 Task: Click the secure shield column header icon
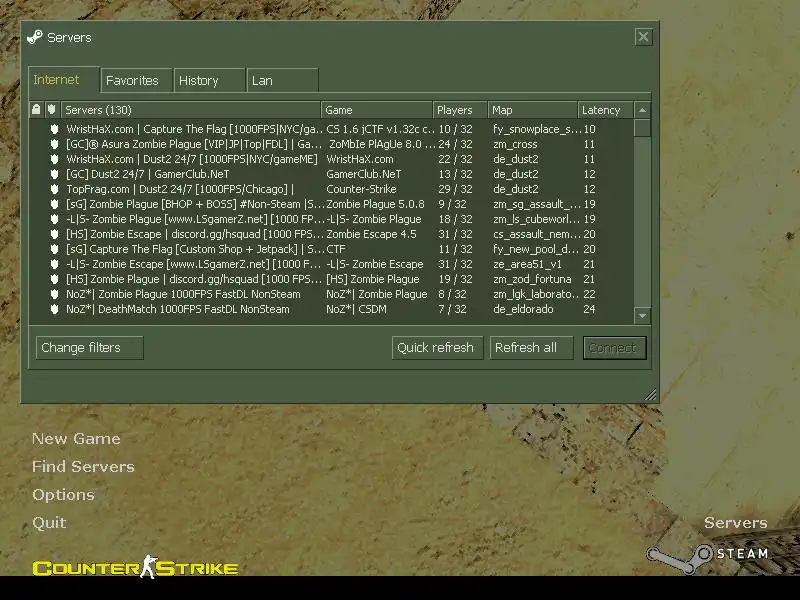click(x=52, y=109)
